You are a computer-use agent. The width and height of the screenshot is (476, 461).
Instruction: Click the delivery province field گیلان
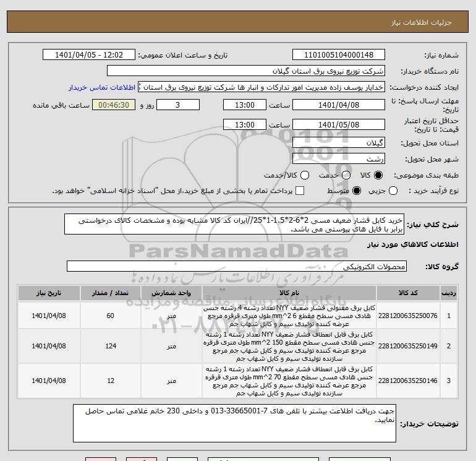tap(339, 142)
